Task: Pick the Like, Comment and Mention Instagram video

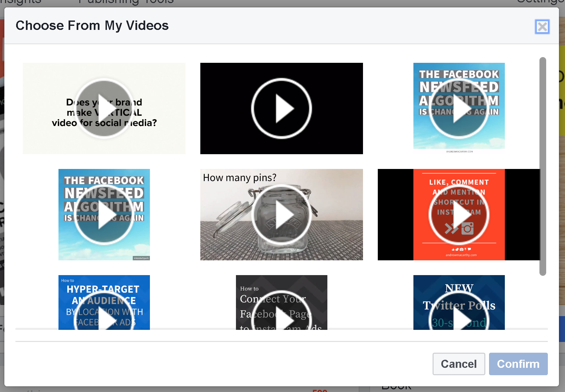Action: coord(459,215)
